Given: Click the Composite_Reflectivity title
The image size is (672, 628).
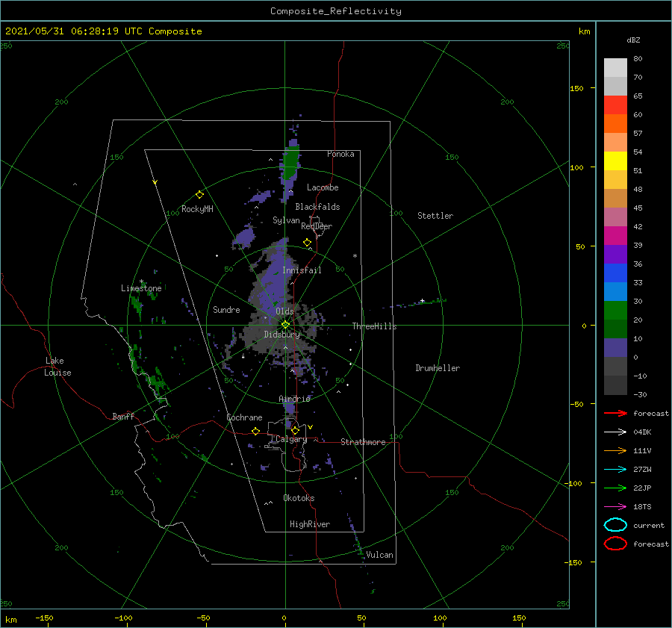Looking at the screenshot, I should coord(336,11).
